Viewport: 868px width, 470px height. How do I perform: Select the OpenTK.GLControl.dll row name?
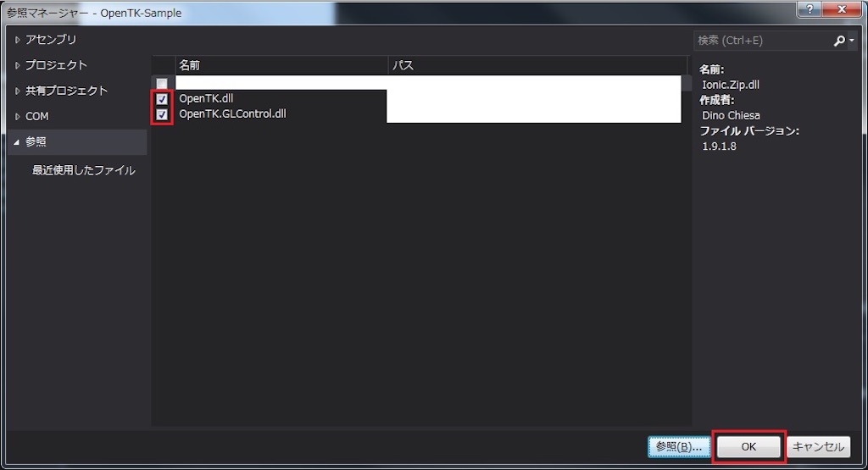tap(232, 114)
